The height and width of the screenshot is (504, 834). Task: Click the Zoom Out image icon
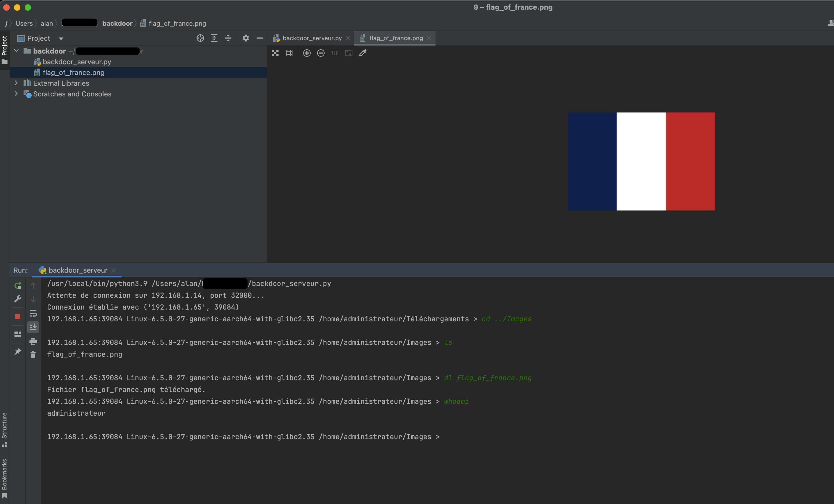[321, 53]
